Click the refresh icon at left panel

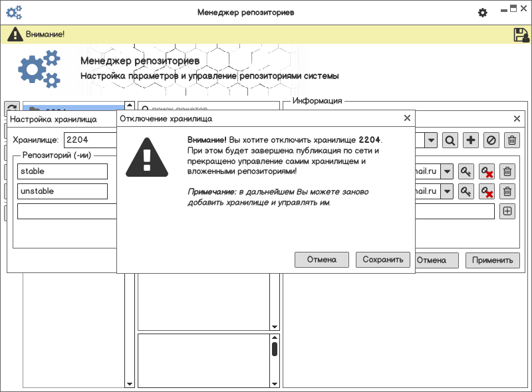click(12, 108)
